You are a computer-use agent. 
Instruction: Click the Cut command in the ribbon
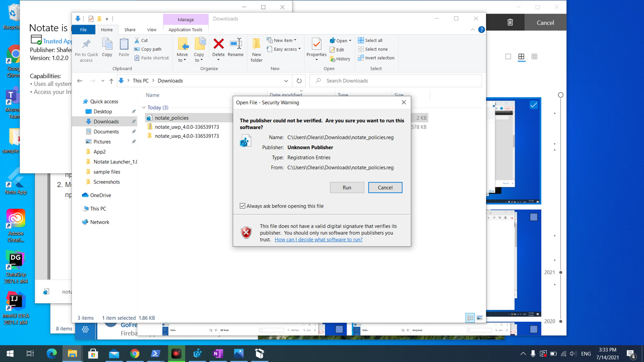point(141,40)
